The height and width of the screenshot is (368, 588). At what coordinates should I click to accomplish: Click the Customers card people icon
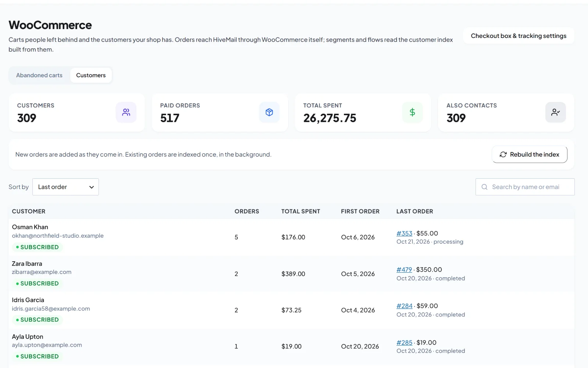pyautogui.click(x=126, y=112)
